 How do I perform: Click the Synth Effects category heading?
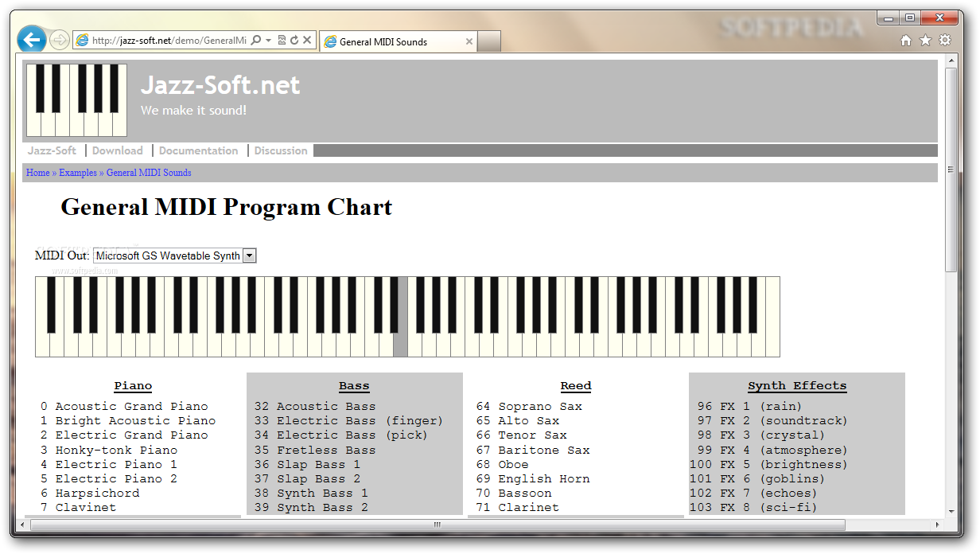tap(797, 386)
